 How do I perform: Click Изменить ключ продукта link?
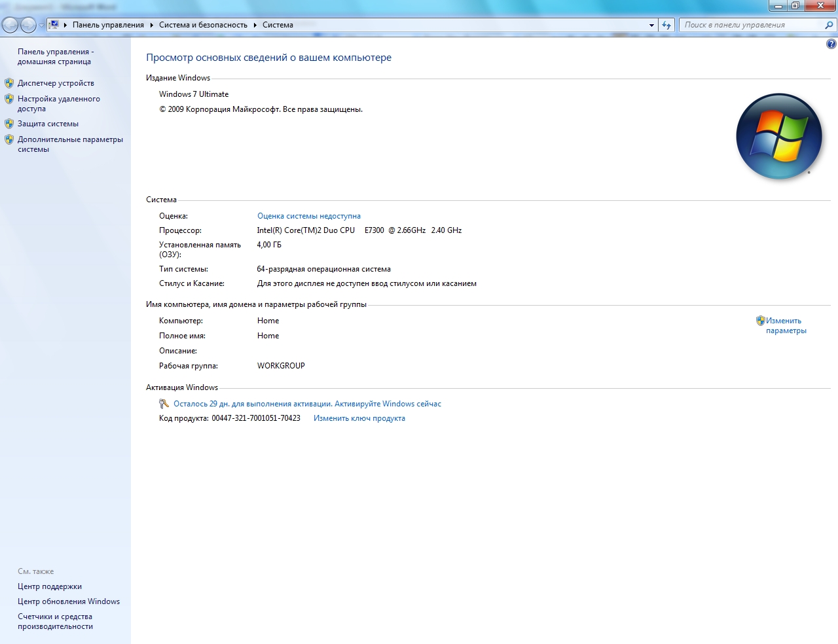tap(359, 418)
